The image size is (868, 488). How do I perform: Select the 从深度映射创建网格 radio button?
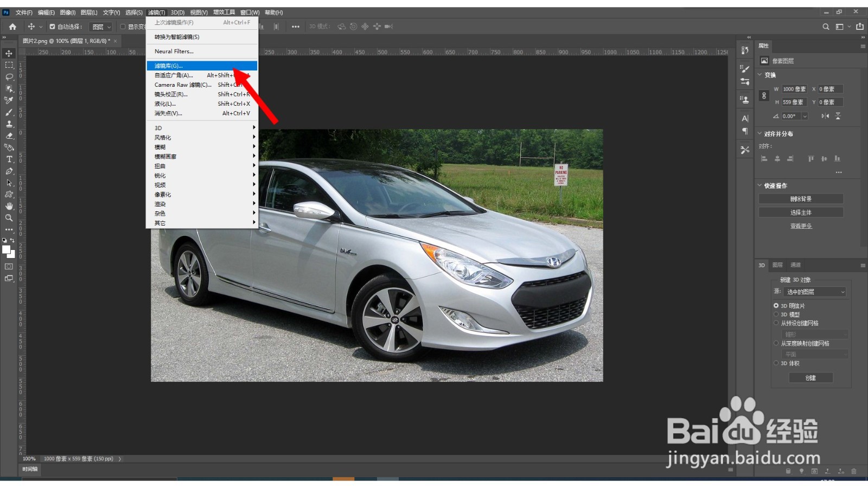(x=776, y=343)
